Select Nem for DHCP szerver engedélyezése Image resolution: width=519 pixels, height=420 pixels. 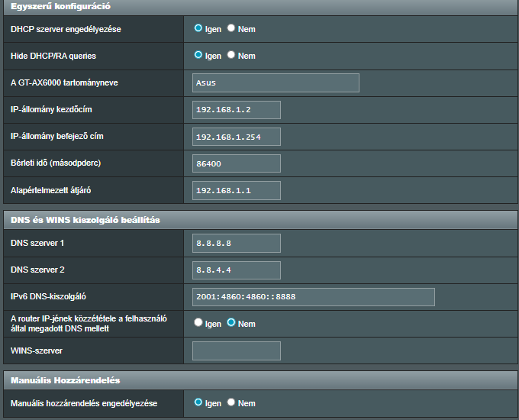[231, 28]
